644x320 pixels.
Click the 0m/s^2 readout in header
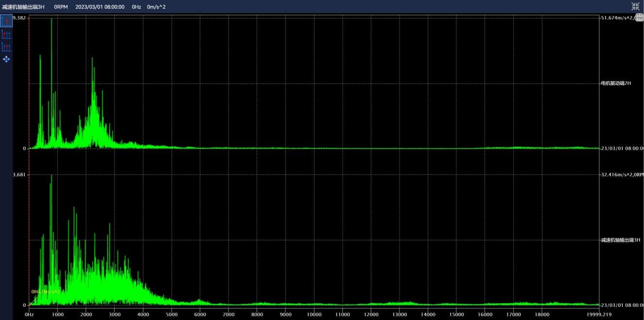point(157,7)
